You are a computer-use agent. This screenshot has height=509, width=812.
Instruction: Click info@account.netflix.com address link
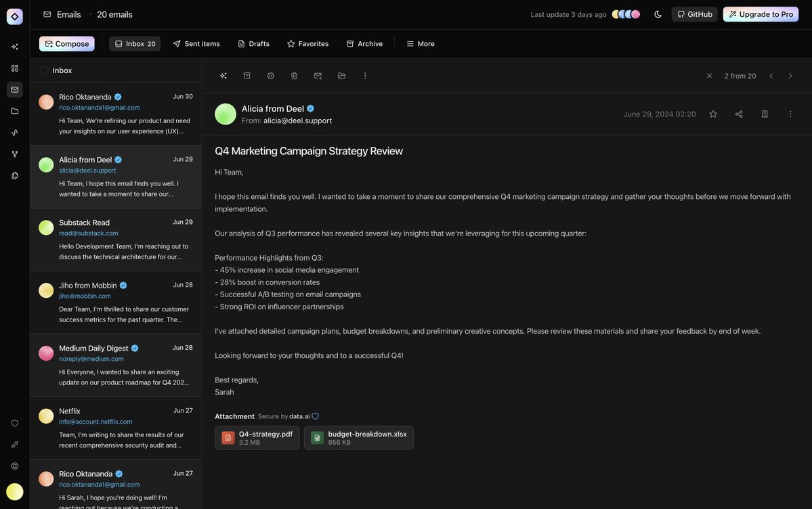[95, 422]
